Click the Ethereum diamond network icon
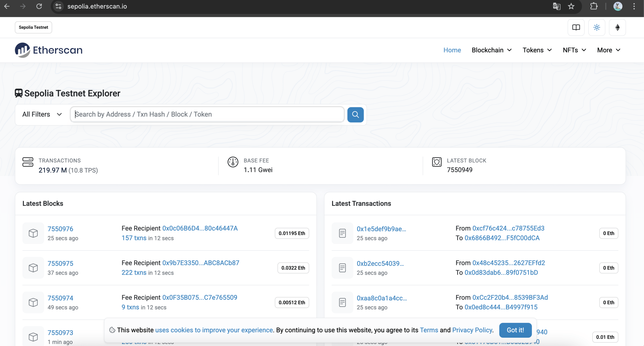This screenshot has height=346, width=644. click(617, 27)
